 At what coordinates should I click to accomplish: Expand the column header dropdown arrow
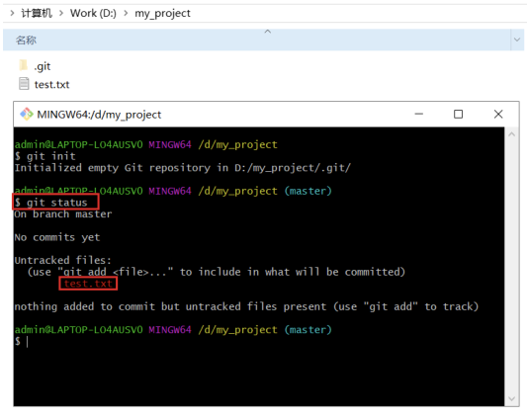(517, 40)
